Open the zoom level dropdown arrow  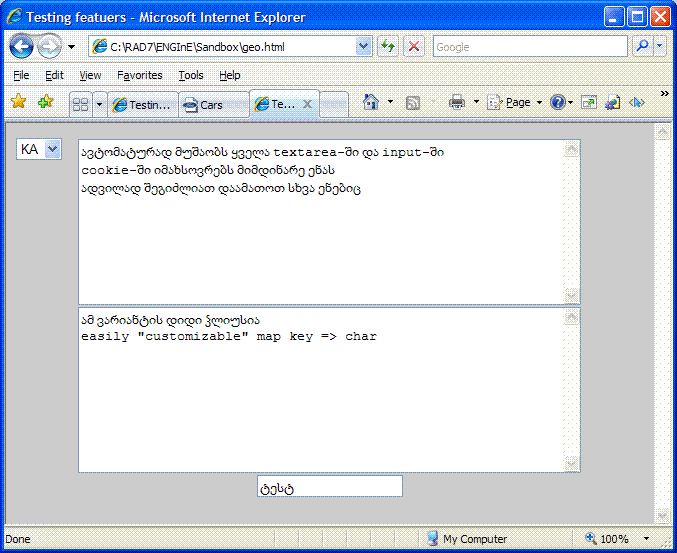[646, 538]
